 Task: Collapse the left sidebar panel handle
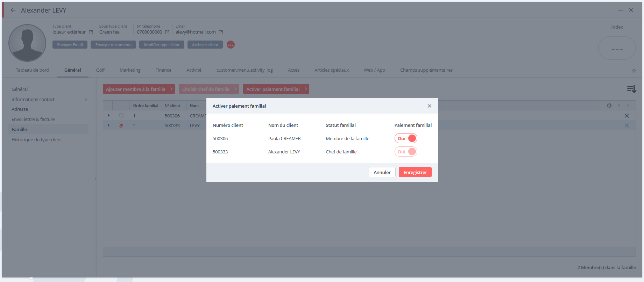pos(95,179)
